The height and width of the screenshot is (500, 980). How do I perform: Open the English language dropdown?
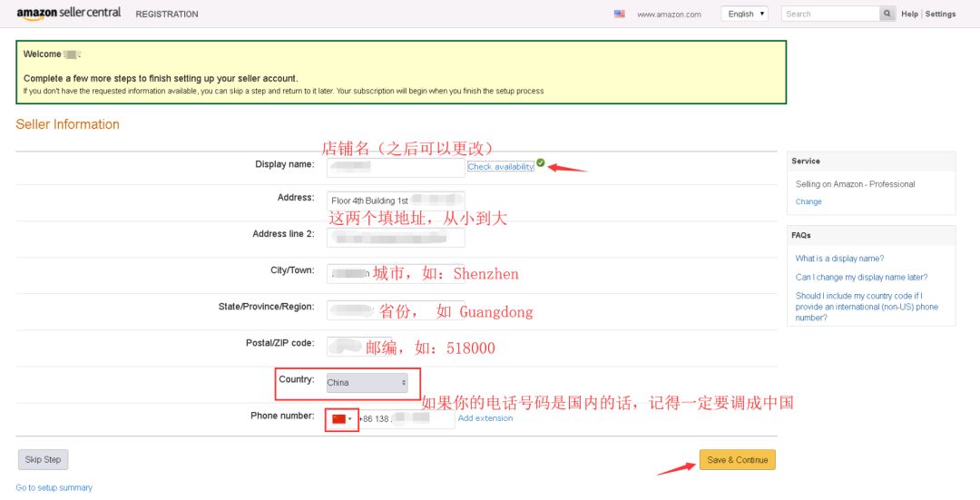[745, 14]
